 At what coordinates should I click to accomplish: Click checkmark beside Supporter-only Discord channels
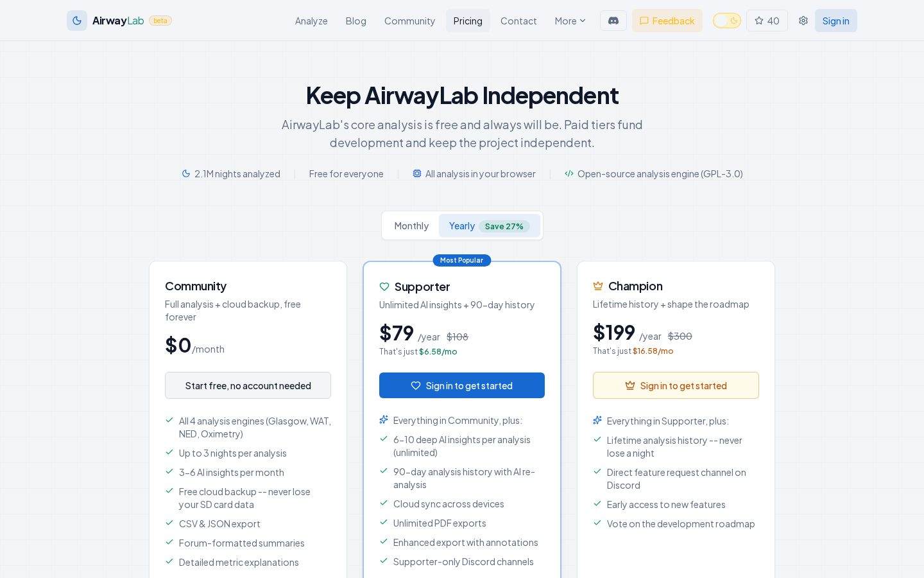point(384,561)
